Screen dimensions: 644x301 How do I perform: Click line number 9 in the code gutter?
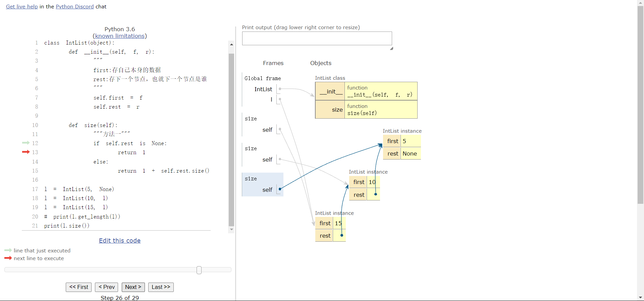coord(37,116)
